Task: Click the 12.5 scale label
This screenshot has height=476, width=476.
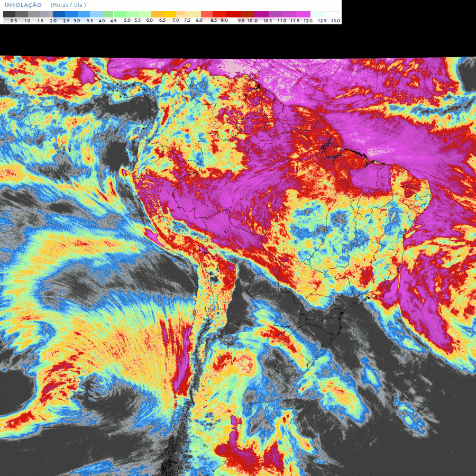Action: 322,21
